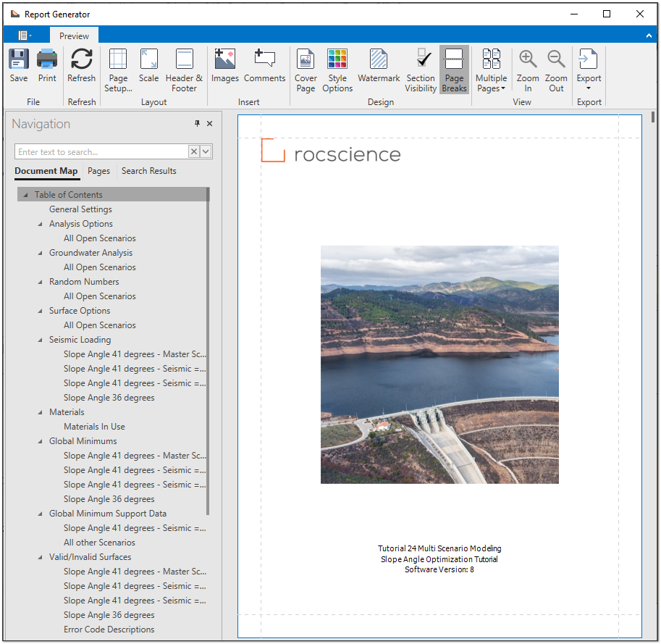This screenshot has height=644, width=661.
Task: Open the application file menu icon
Action: (25, 35)
